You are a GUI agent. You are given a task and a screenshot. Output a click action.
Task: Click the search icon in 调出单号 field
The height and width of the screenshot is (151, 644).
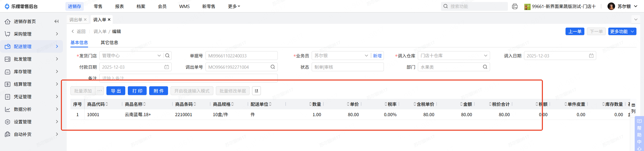click(x=273, y=67)
